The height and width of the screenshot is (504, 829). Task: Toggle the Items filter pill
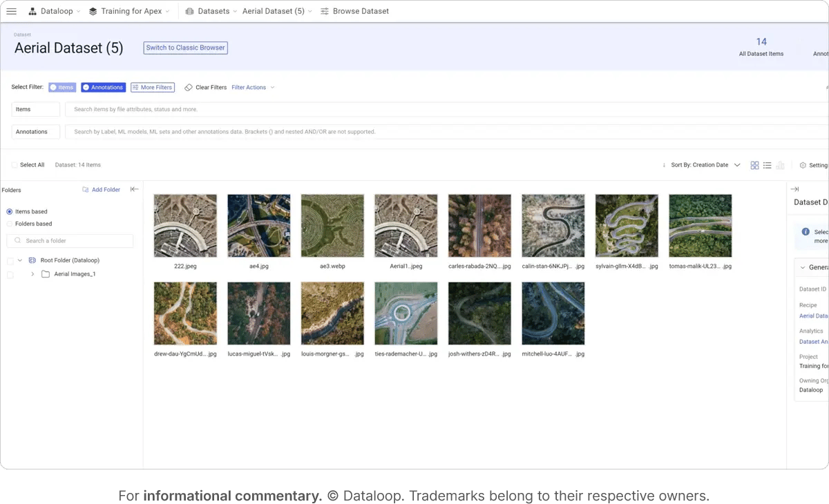tap(62, 87)
